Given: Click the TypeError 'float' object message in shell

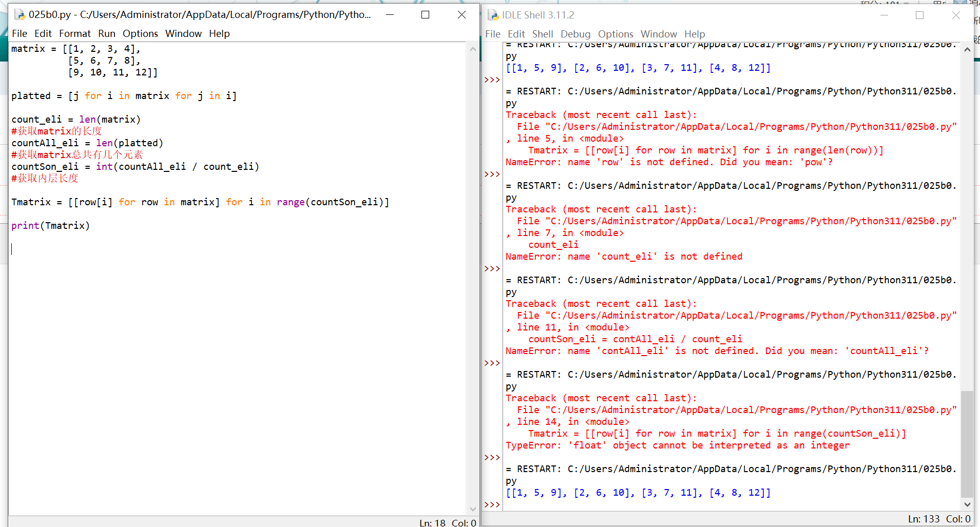Looking at the screenshot, I should (x=677, y=445).
